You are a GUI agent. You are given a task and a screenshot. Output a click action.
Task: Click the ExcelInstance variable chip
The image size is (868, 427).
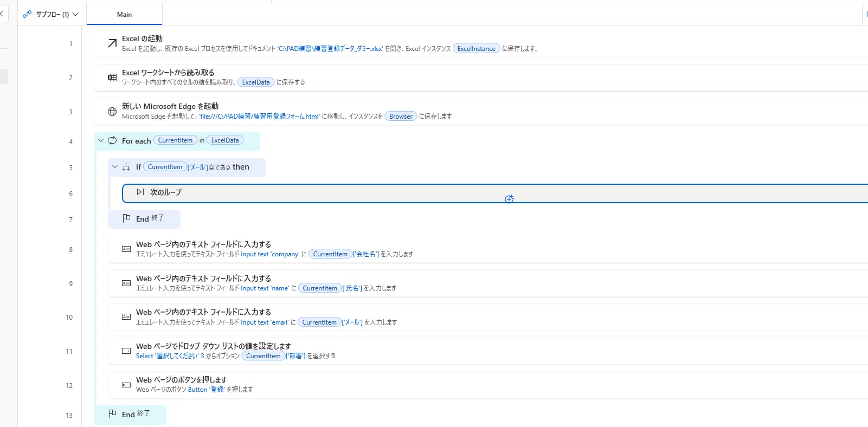click(477, 49)
